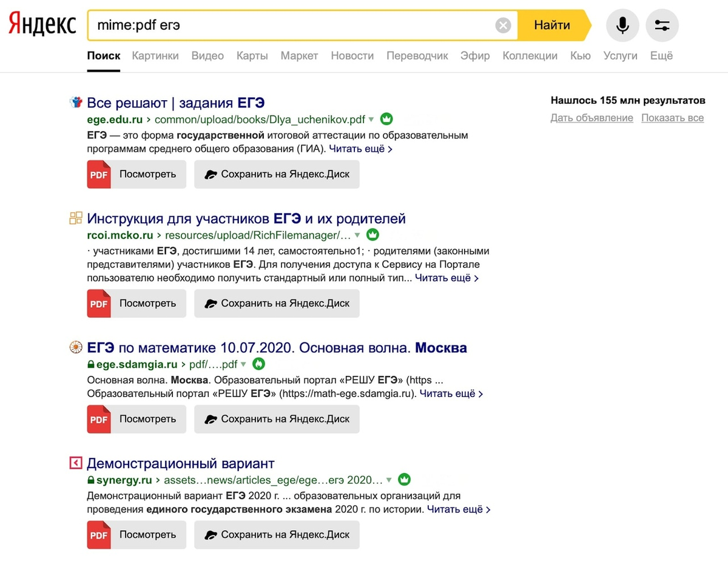Screen dimensions: 728x561
Task: Open search settings sliders icon
Action: pos(662,25)
